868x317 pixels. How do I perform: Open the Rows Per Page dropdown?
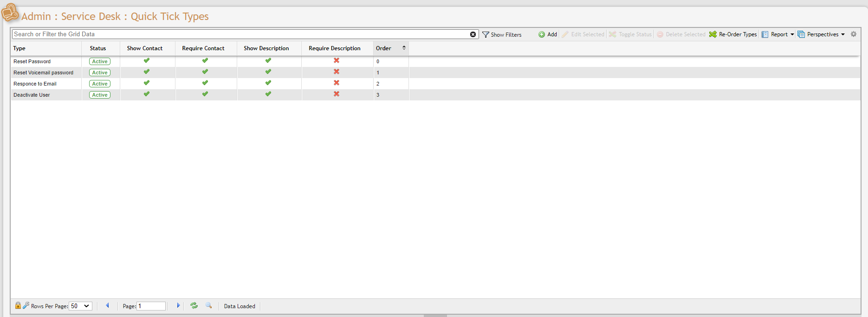(x=80, y=306)
